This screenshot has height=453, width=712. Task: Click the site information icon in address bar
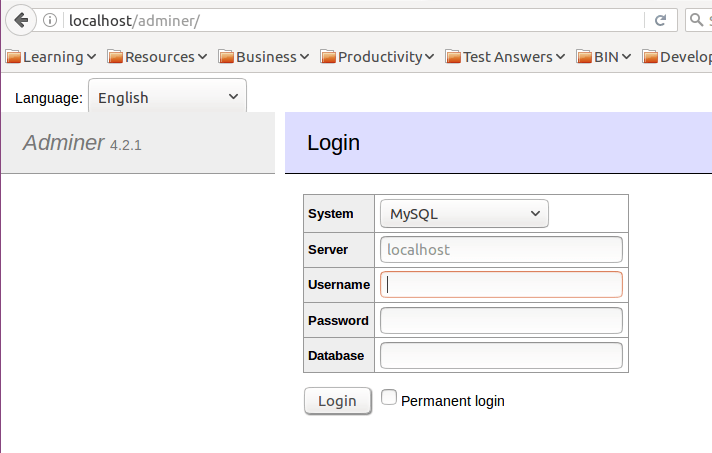coord(50,20)
